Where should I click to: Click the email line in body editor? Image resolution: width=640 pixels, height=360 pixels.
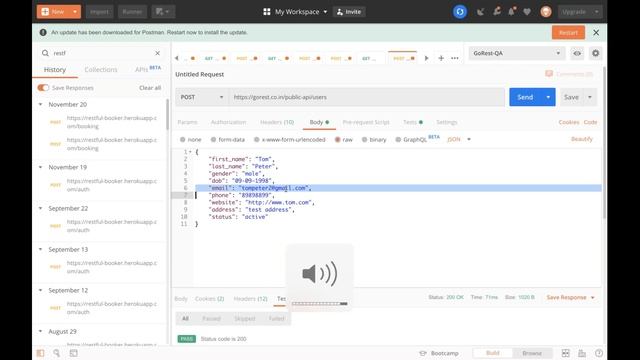(398, 188)
